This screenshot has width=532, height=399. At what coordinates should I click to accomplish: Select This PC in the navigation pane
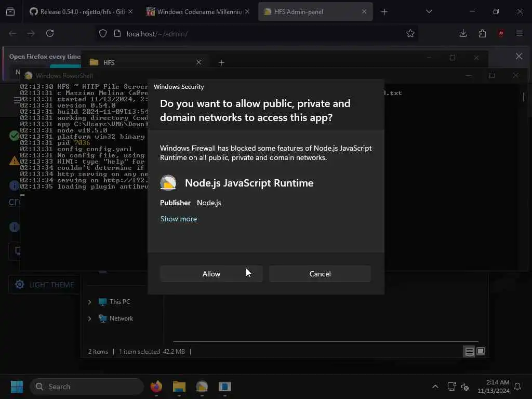pyautogui.click(x=114, y=302)
